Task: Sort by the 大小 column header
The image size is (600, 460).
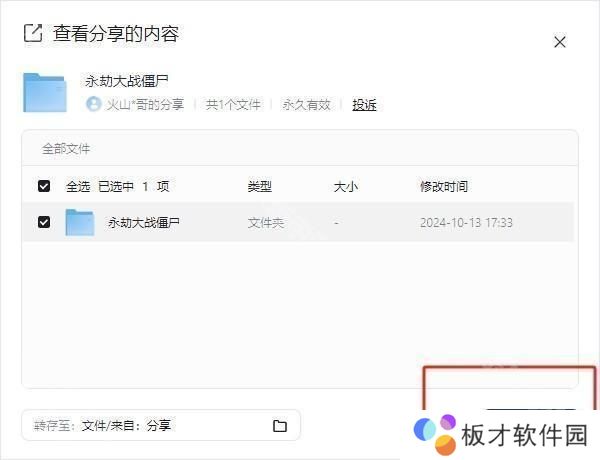Action: [345, 186]
